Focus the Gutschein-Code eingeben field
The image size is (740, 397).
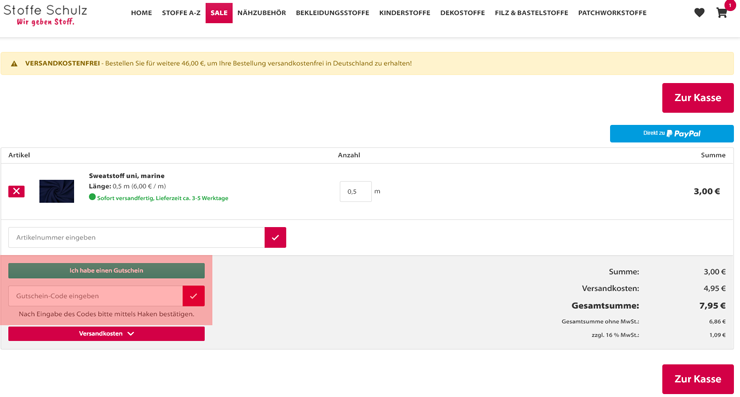95,296
